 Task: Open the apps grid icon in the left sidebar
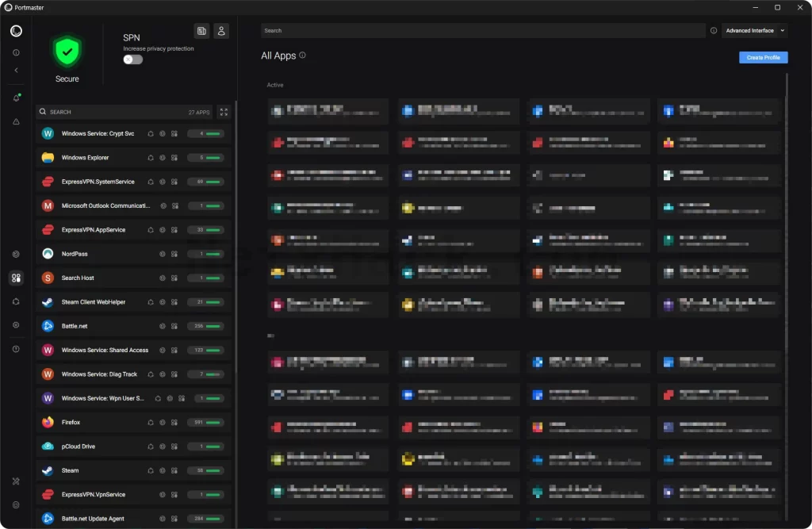pyautogui.click(x=16, y=278)
